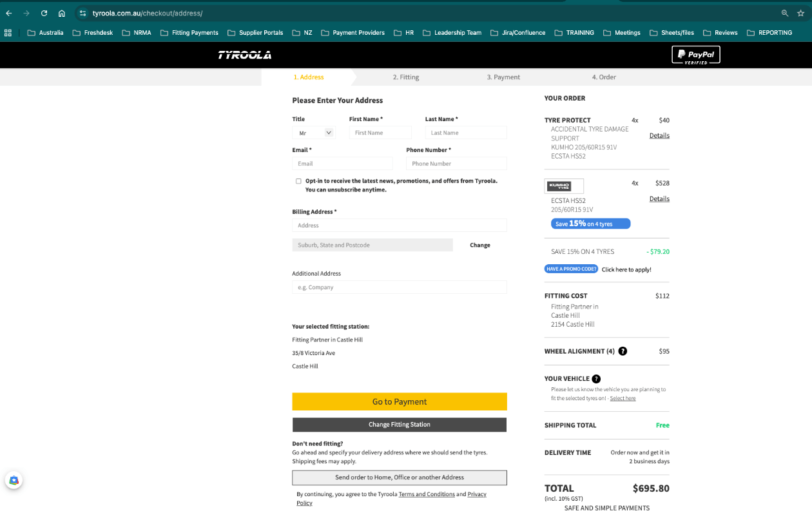Click the PayPal Verified badge

[696, 55]
